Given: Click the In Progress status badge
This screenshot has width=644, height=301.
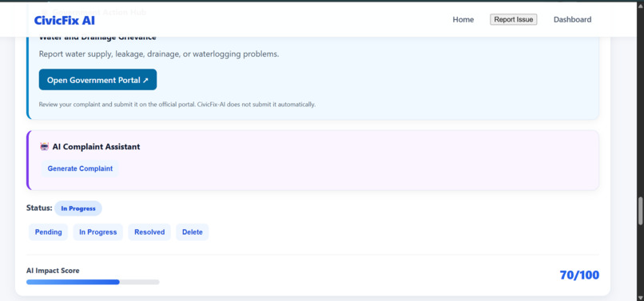Looking at the screenshot, I should 78,208.
